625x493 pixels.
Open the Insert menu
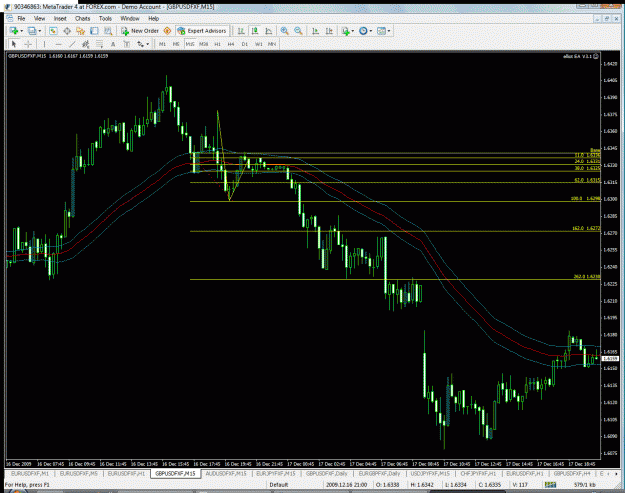tap(60, 18)
